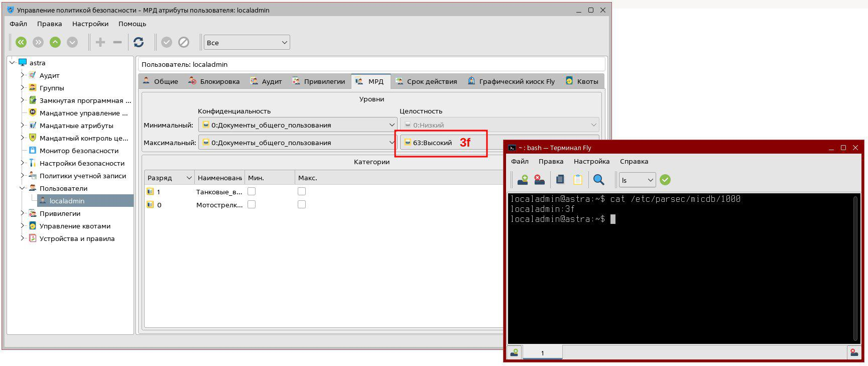Expand the Группы tree node

[x=23, y=88]
